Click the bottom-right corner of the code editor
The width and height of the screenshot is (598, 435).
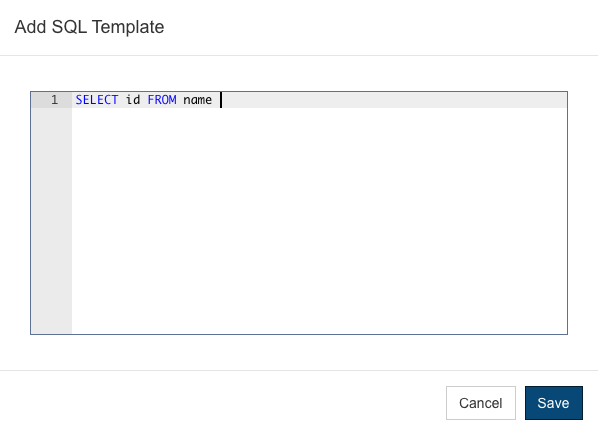point(564,331)
